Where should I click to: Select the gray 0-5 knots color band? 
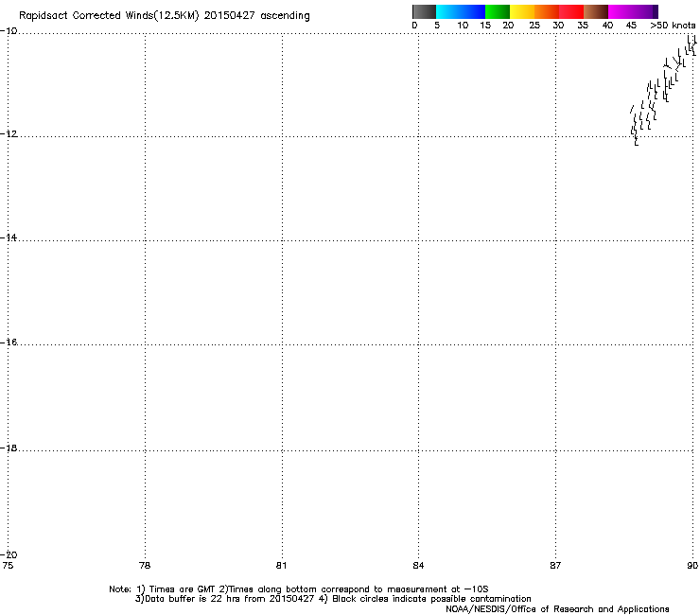point(424,11)
